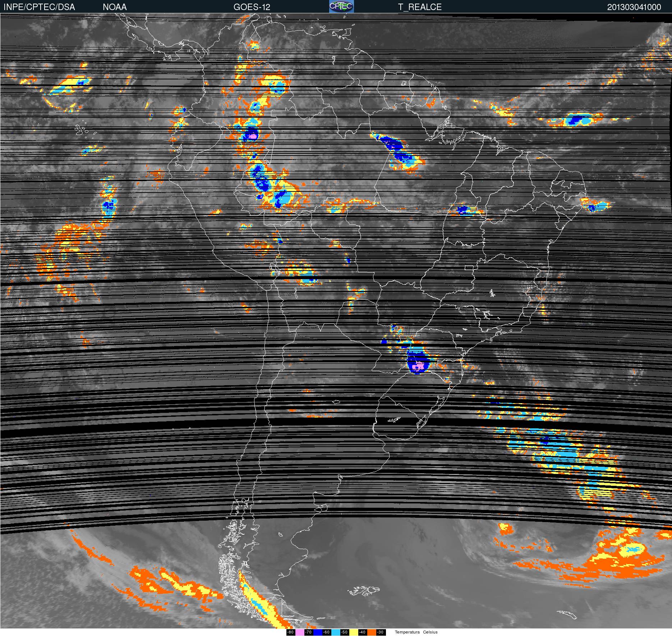Click the CPTEC logo in the header
The width and height of the screenshot is (672, 636).
point(341,6)
